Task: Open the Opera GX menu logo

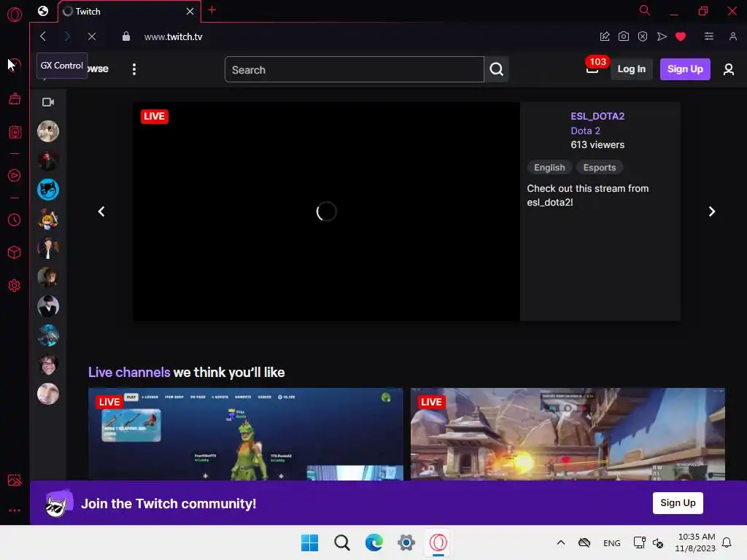Action: pos(15,15)
